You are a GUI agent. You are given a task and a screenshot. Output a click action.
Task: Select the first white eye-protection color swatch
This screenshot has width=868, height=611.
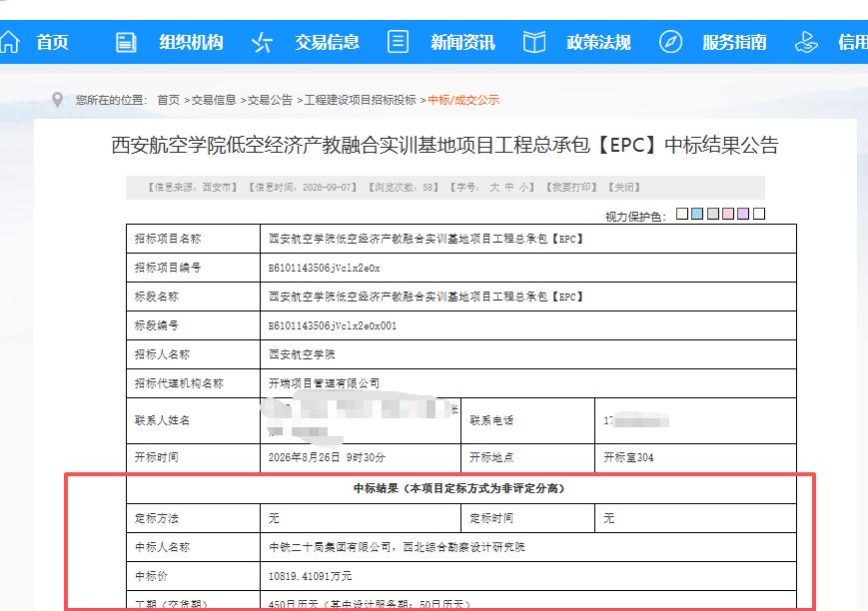682,214
